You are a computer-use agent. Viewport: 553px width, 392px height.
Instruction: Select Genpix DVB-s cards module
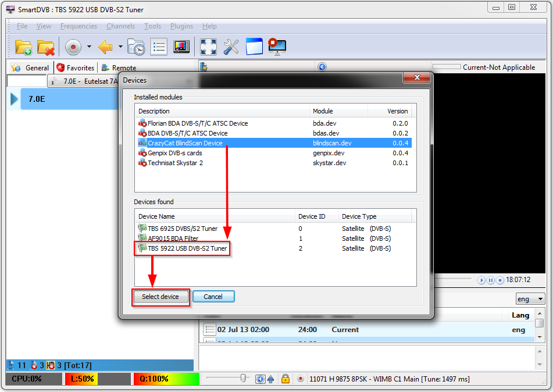coord(273,153)
